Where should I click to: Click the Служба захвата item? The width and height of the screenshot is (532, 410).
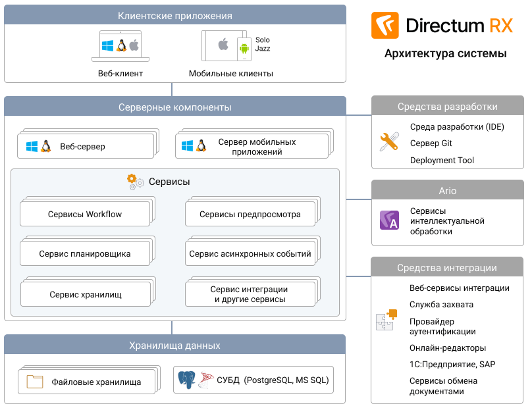[441, 305]
